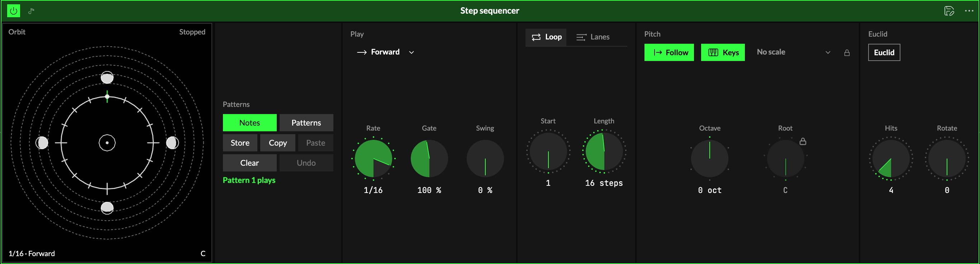This screenshot has width=980, height=264.
Task: Click the Hits knob
Action: 891,159
